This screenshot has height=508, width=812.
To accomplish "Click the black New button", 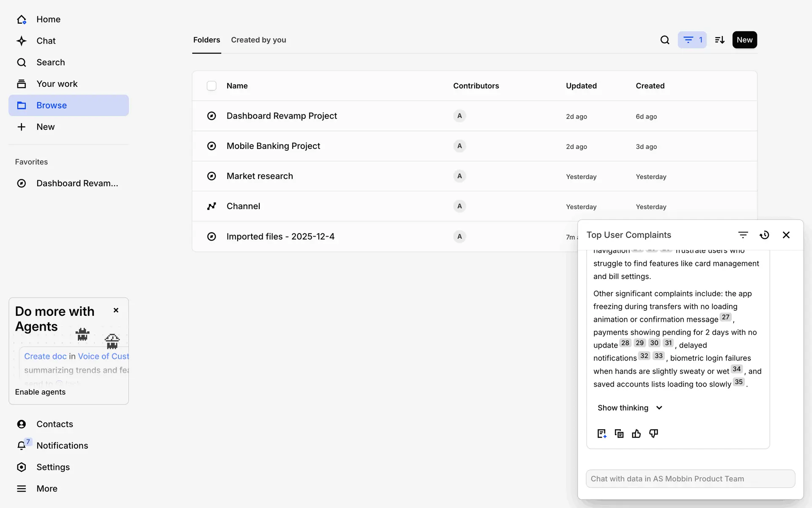I will point(744,40).
